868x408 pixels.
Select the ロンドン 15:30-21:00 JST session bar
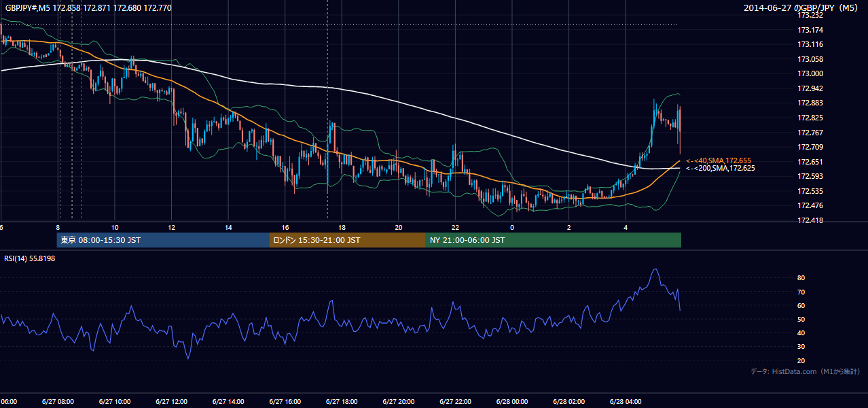click(348, 240)
